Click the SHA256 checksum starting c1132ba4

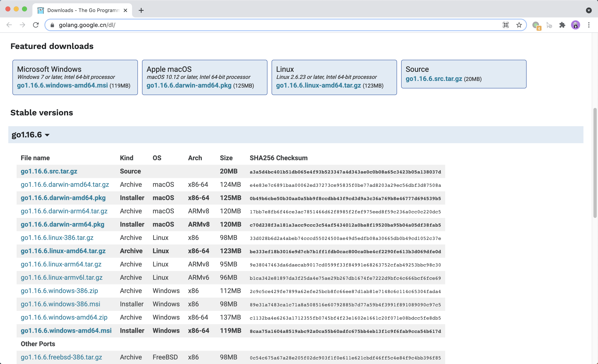(x=345, y=318)
